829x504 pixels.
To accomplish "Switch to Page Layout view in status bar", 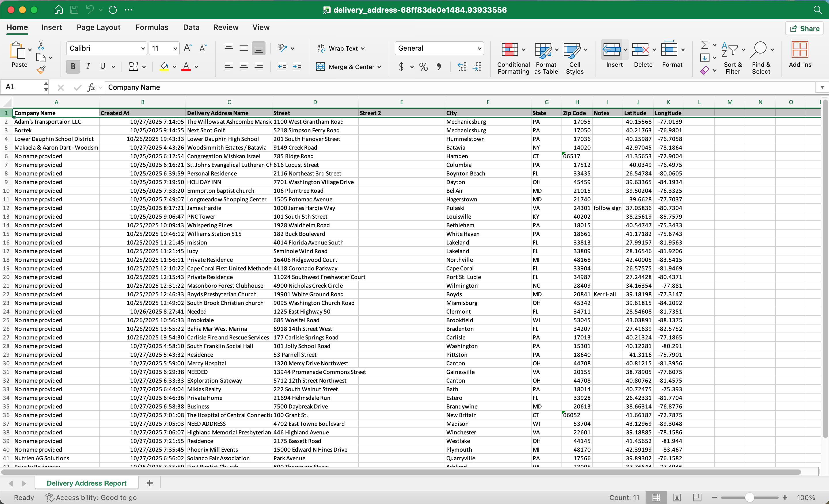I will [x=677, y=497].
